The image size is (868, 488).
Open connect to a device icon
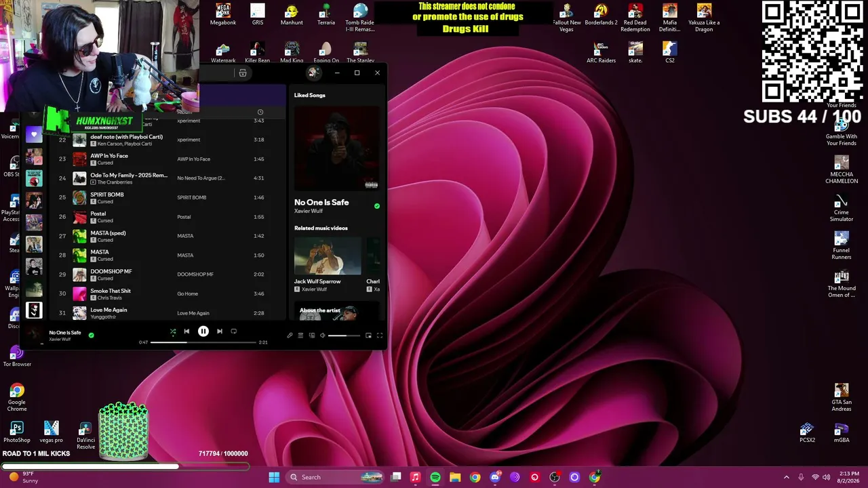tap(312, 335)
